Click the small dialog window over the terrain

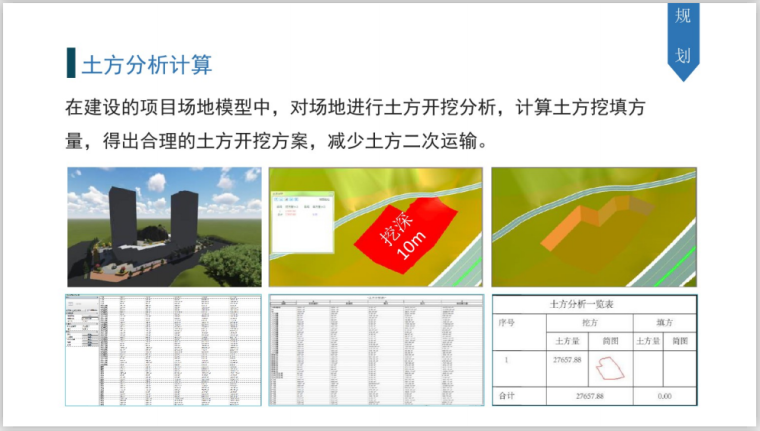(x=302, y=224)
